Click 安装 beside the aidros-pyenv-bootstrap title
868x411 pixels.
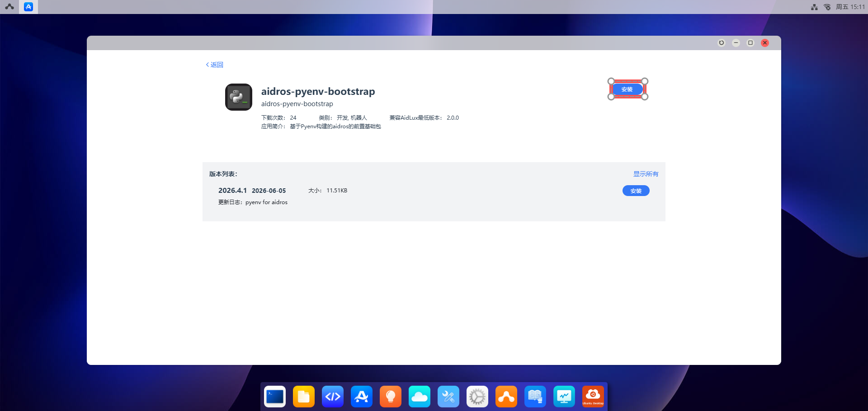click(x=627, y=89)
